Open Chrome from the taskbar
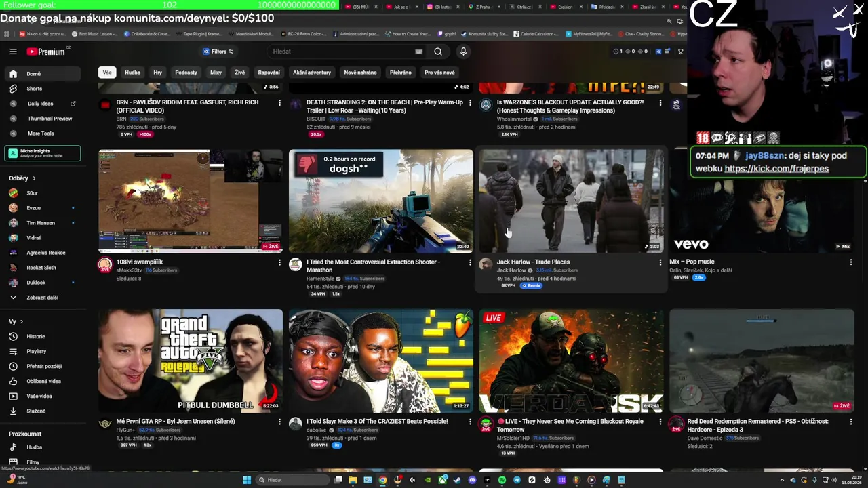This screenshot has width=868, height=488. tap(382, 480)
